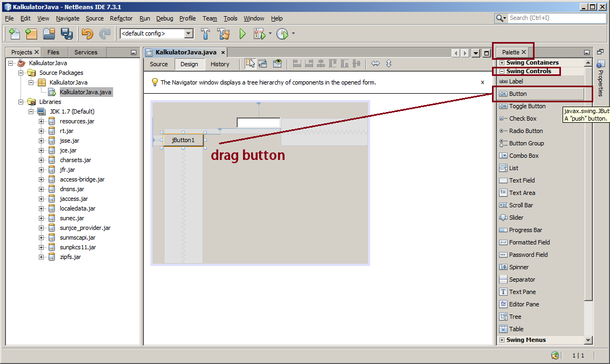Click the Undo arrow icon
Screen dimensions: 610x364
(87, 34)
